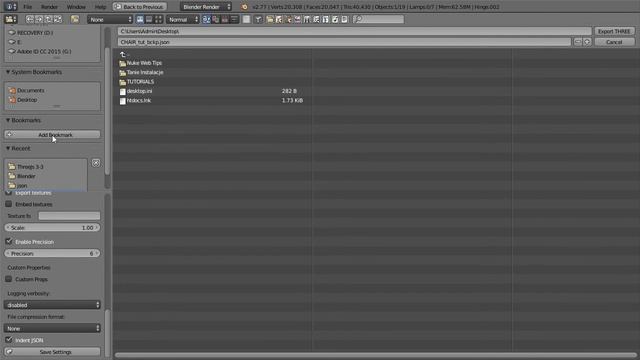
Task: Select Adobe ID CC 2015 (G:) drive
Action: coord(44,51)
